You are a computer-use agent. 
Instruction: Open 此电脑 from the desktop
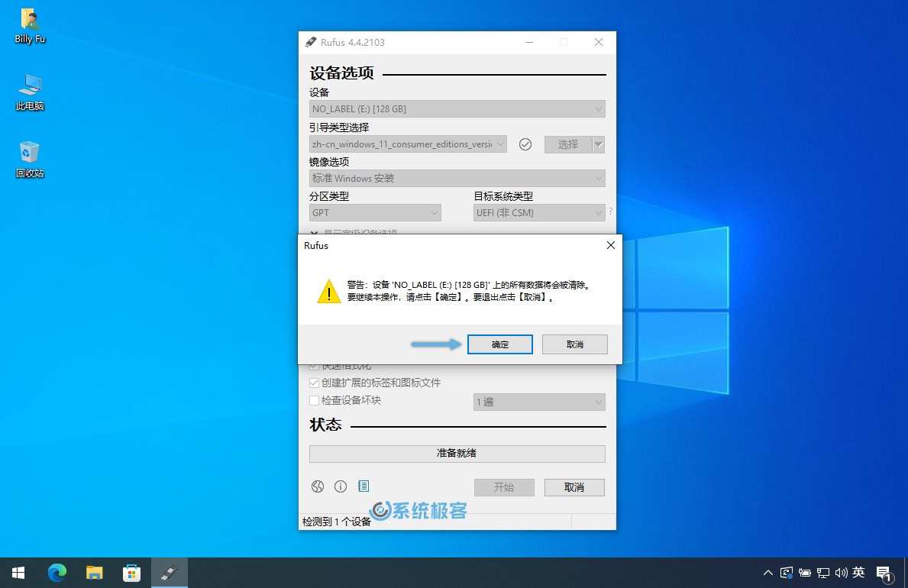[29, 92]
